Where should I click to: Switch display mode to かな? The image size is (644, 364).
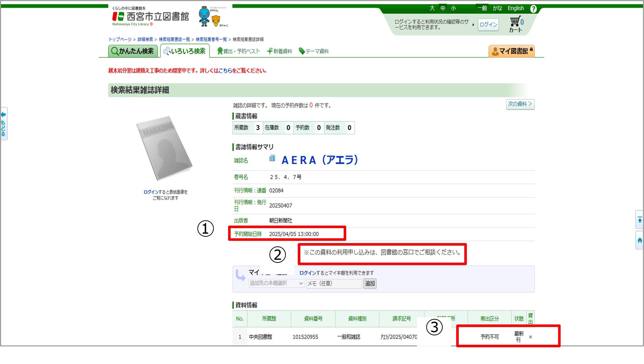497,8
